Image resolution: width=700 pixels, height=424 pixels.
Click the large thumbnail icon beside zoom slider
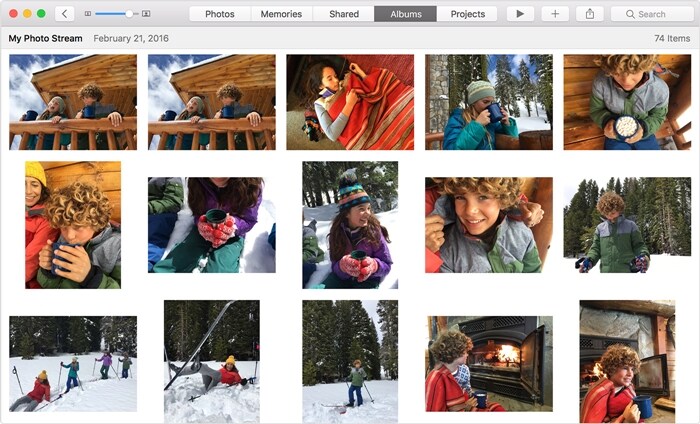pos(146,14)
